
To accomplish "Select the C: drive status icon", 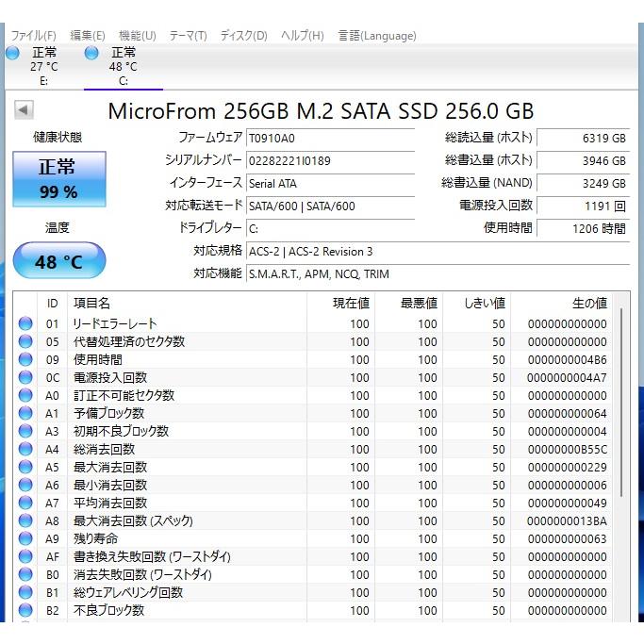I will point(91,53).
